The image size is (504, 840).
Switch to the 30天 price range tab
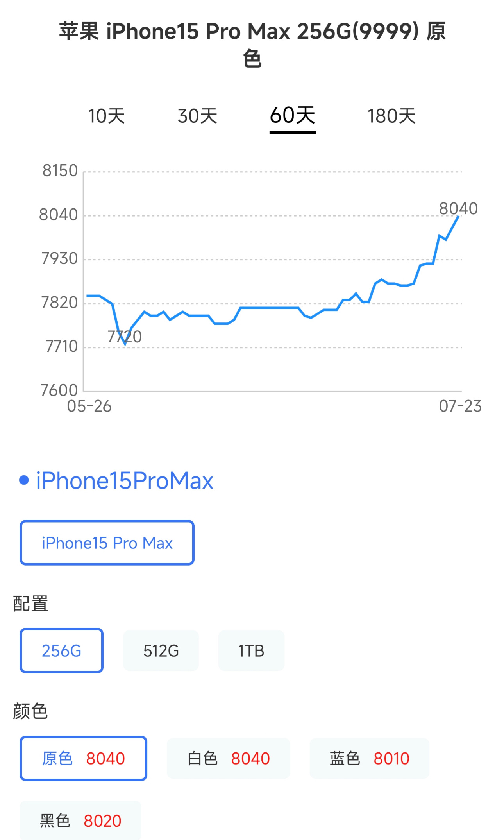pyautogui.click(x=197, y=116)
